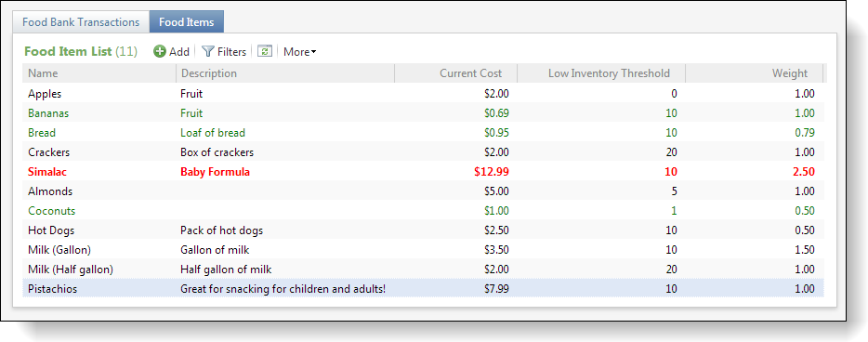Click the Hot Dogs item name
868x342 pixels.
click(51, 230)
